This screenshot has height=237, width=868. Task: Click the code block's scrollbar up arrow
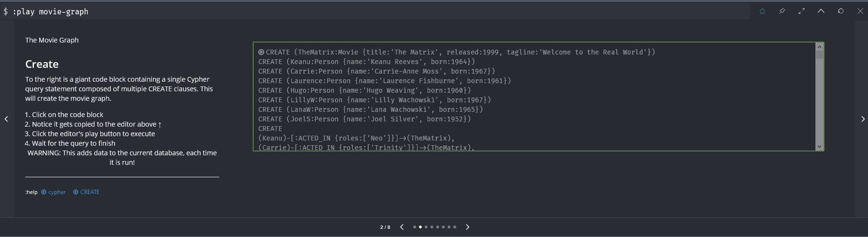[x=820, y=47]
